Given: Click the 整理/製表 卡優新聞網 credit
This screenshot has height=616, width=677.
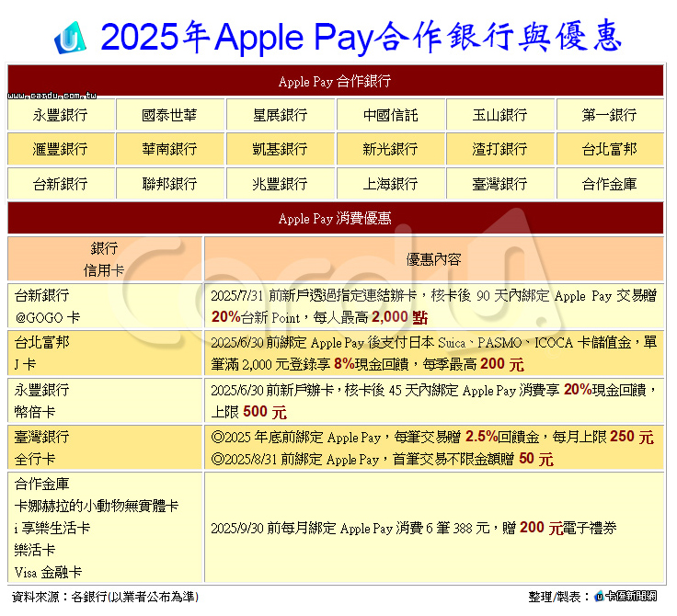Looking at the screenshot, I should [x=592, y=597].
